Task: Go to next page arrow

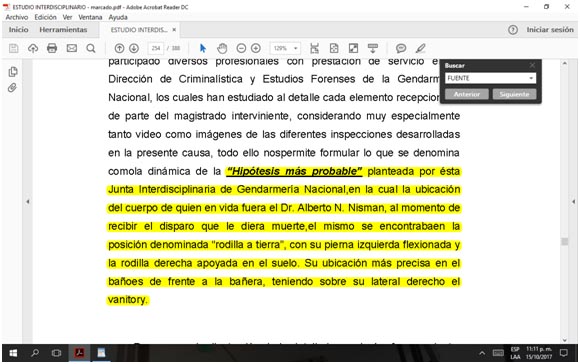Action: [134, 48]
